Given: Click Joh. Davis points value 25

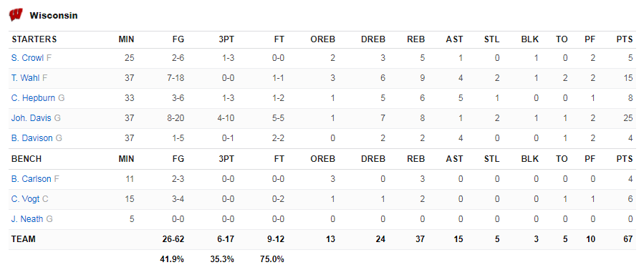Looking at the screenshot, I should 628,118.
